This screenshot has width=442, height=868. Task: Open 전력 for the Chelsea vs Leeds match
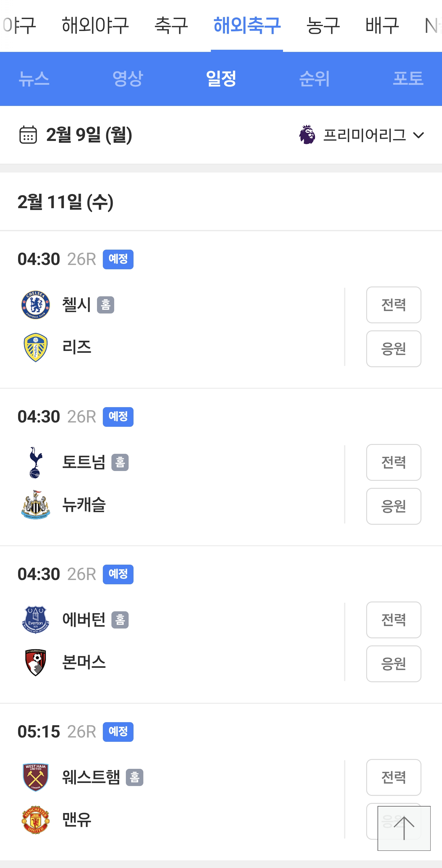coord(394,305)
